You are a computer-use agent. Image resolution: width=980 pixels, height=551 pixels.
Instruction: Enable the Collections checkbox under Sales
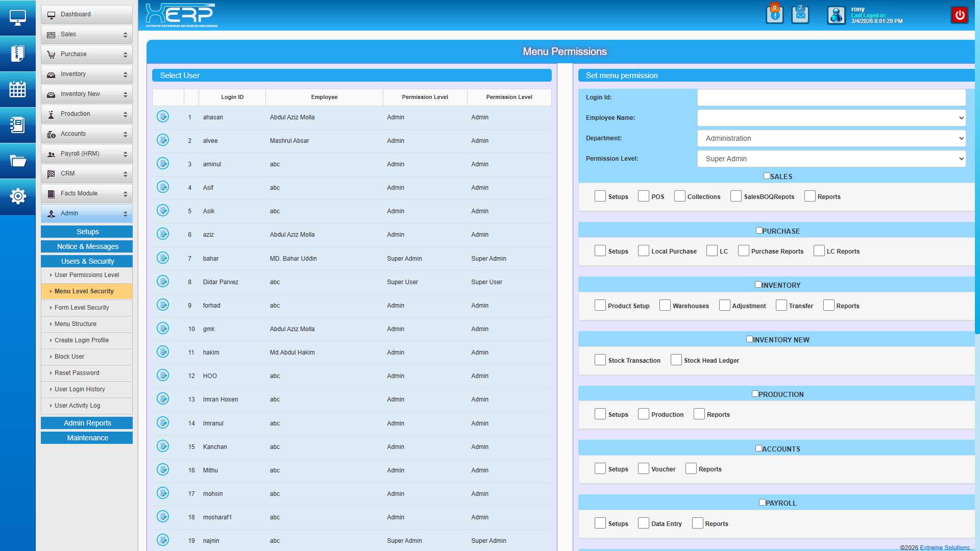[x=679, y=196]
